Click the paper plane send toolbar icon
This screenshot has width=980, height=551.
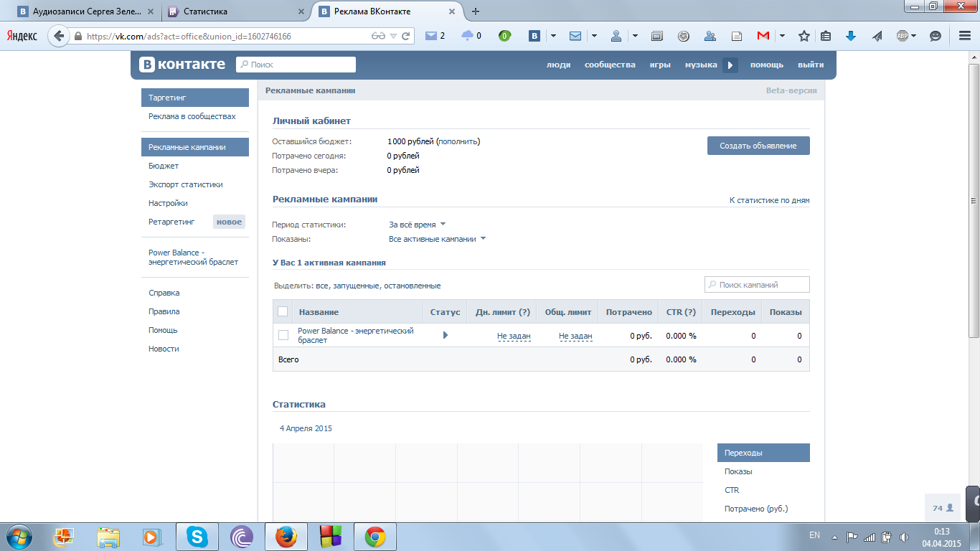(x=877, y=36)
